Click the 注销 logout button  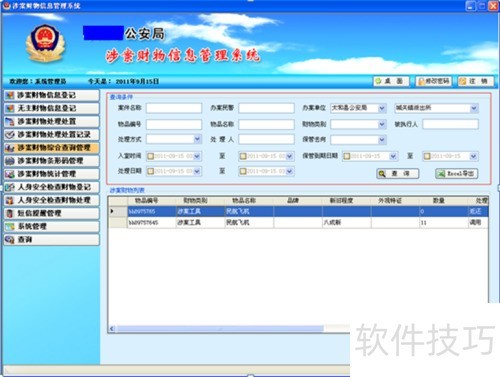(x=475, y=81)
